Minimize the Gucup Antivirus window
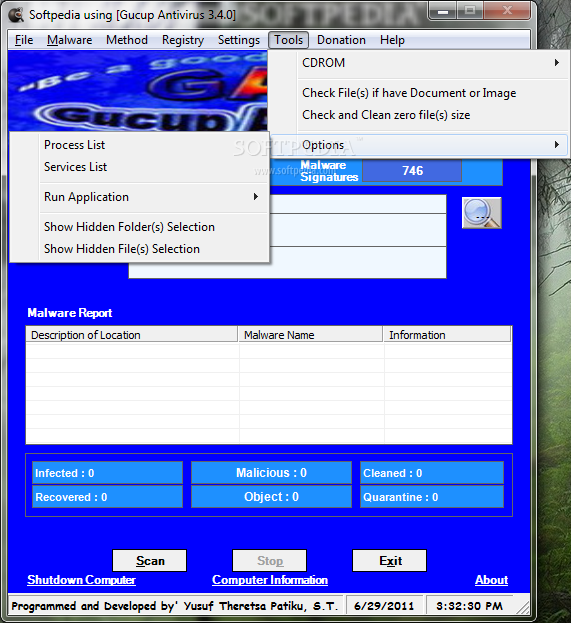Screen dimensions: 571x623 pos(443,11)
